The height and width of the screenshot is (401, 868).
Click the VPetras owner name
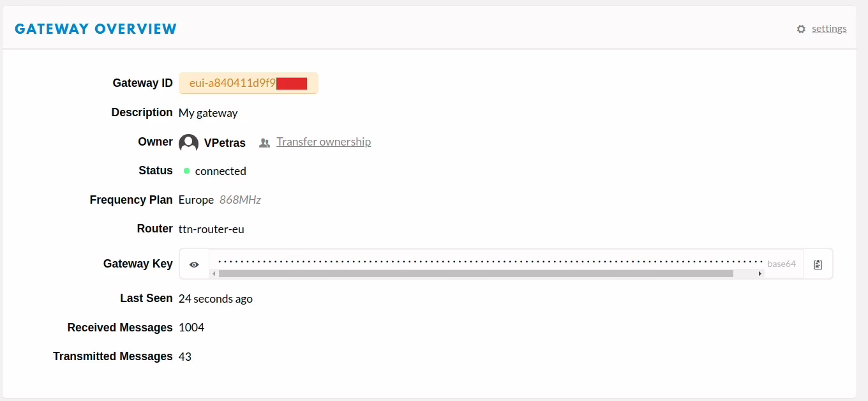225,143
